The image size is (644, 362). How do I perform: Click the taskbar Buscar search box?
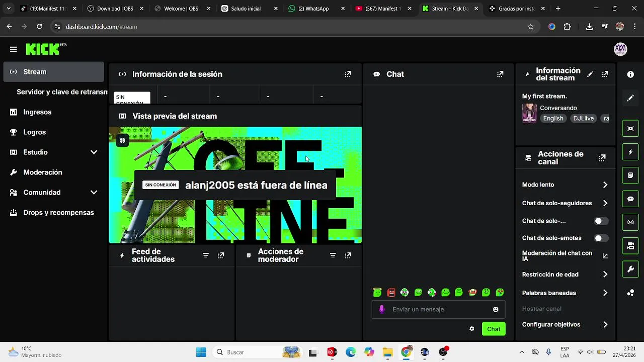pyautogui.click(x=257, y=352)
